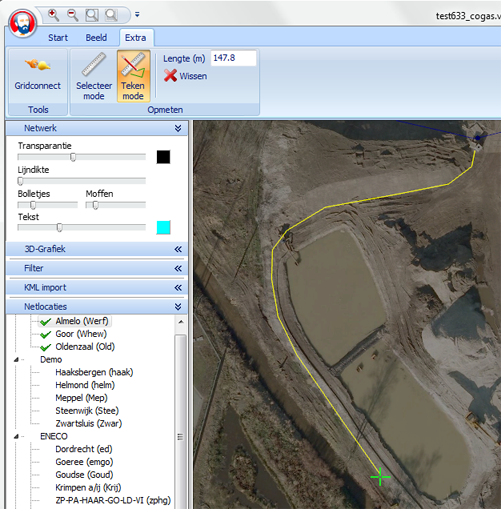Open the application logo menu

[22, 23]
